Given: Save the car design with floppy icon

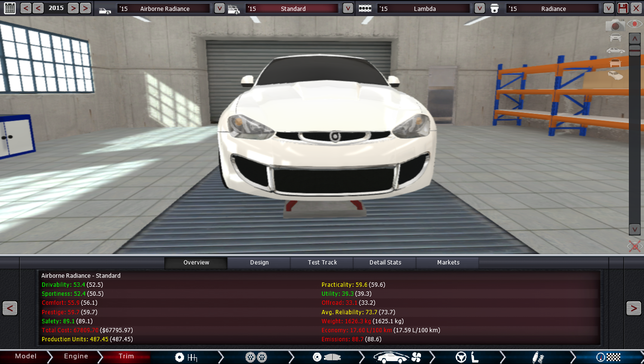Looking at the screenshot, I should [x=623, y=8].
